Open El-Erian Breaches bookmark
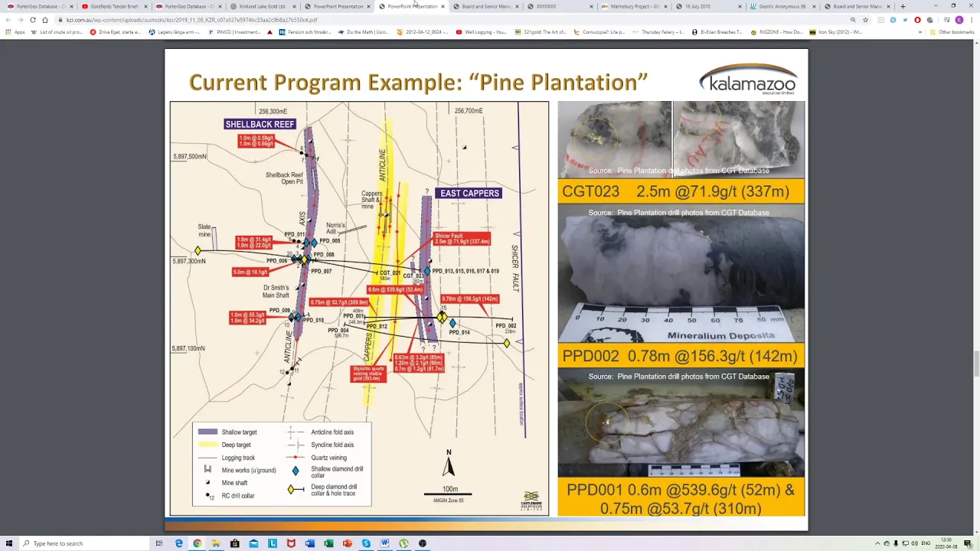Image resolution: width=980 pixels, height=551 pixels. [717, 32]
